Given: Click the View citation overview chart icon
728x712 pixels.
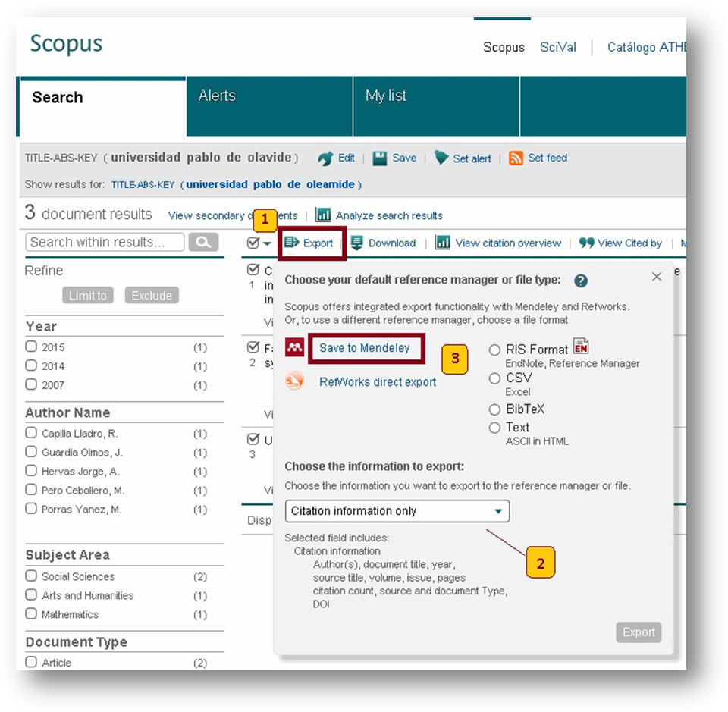Looking at the screenshot, I should coord(442,243).
